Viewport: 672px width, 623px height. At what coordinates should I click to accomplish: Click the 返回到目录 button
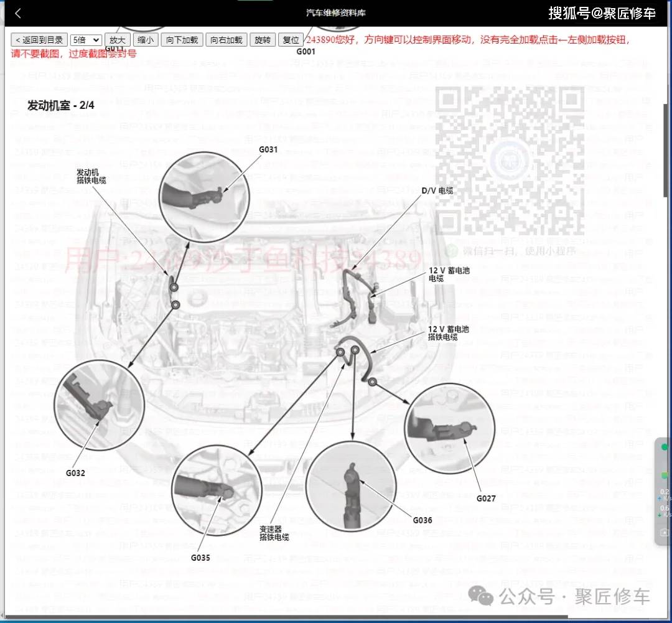coord(39,40)
